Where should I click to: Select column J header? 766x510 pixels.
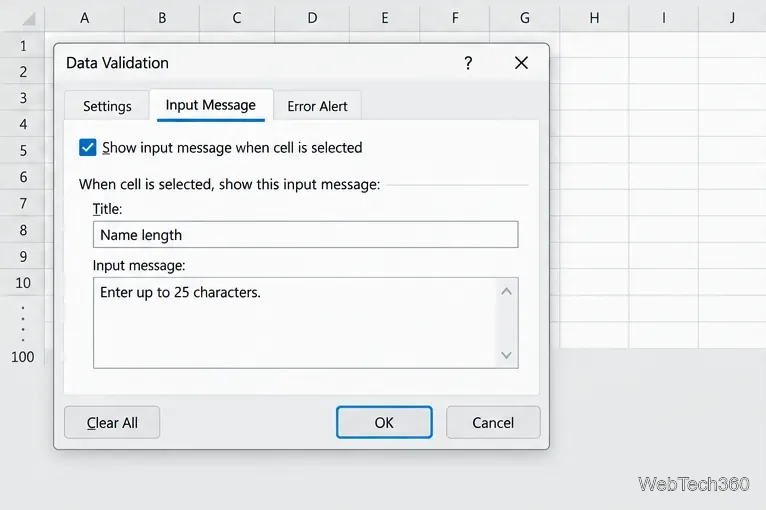click(732, 18)
